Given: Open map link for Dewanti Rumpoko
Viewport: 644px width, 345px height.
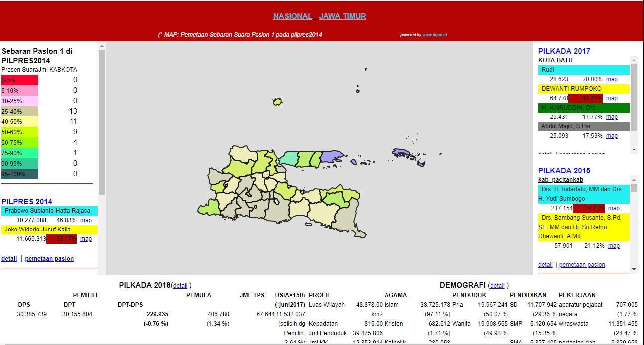Looking at the screenshot, I should pos(612,98).
